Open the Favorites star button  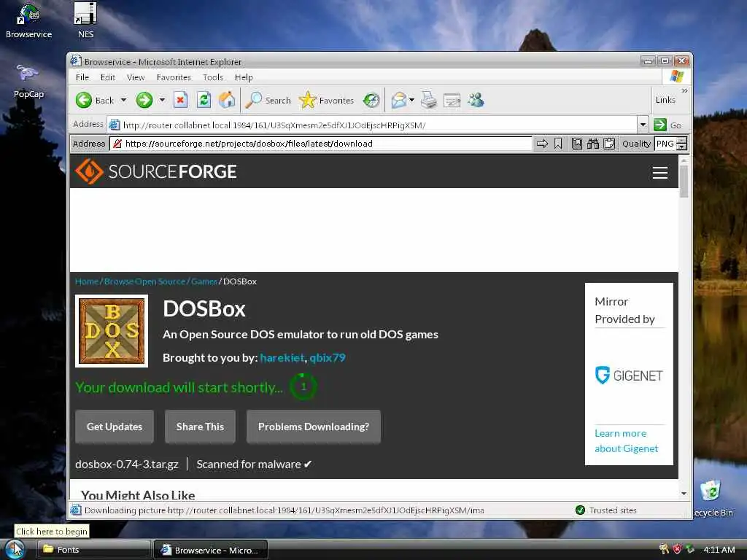tap(308, 100)
